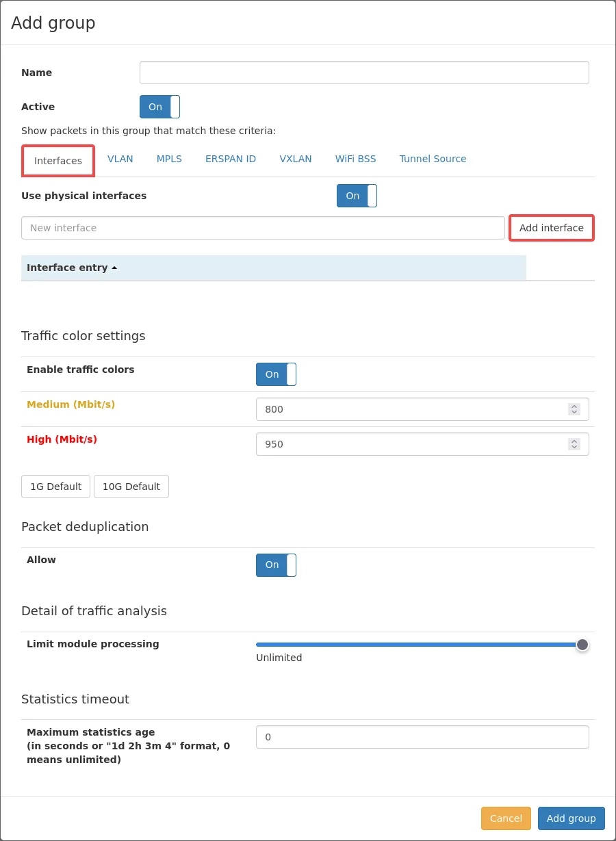The height and width of the screenshot is (841, 616).
Task: Select the Tunnel Source tab
Action: point(433,159)
